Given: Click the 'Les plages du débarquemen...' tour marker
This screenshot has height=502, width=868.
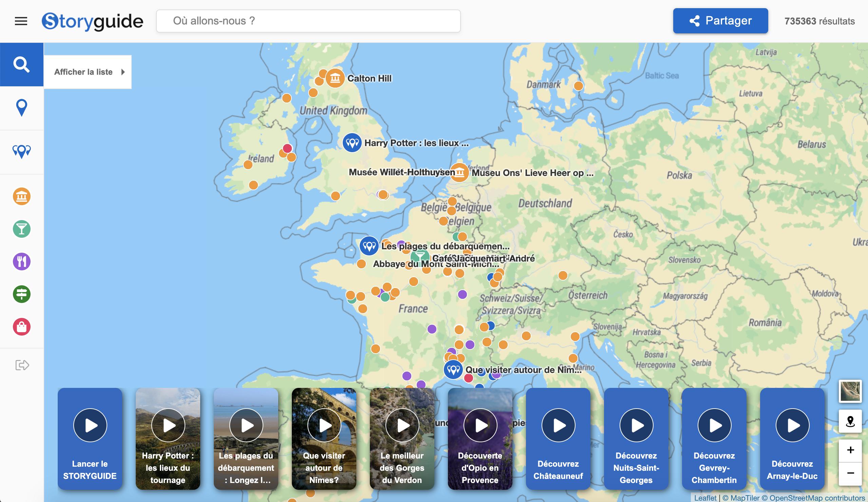Looking at the screenshot, I should 369,246.
